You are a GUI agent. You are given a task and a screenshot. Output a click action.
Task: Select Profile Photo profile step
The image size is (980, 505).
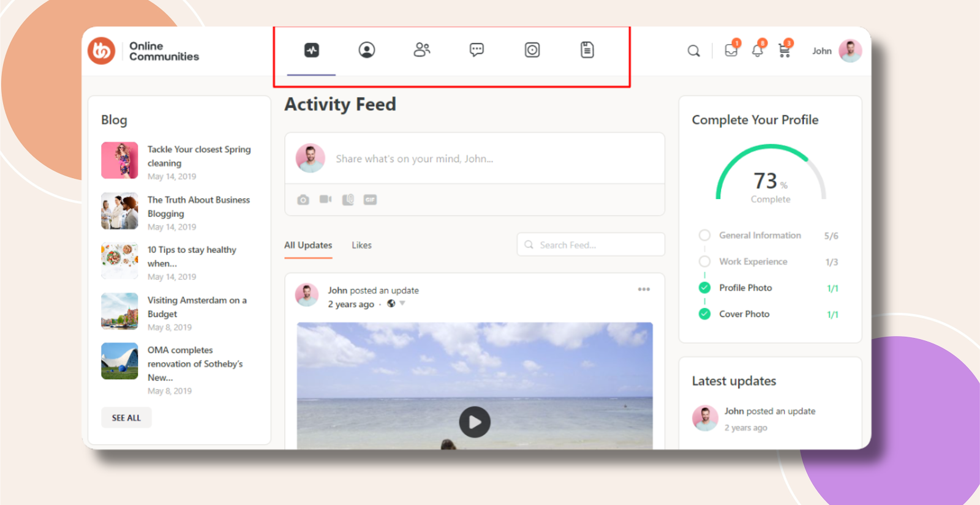point(745,288)
